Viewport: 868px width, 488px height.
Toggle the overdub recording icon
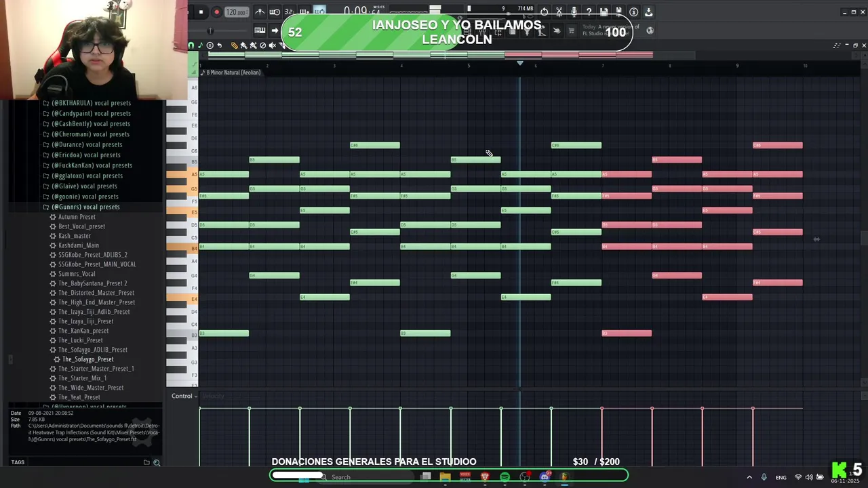[304, 12]
